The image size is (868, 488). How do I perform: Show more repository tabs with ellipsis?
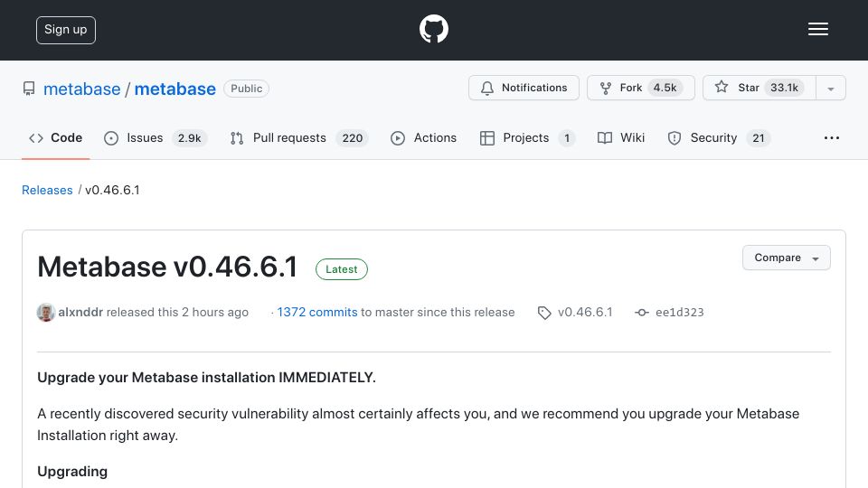coord(832,138)
